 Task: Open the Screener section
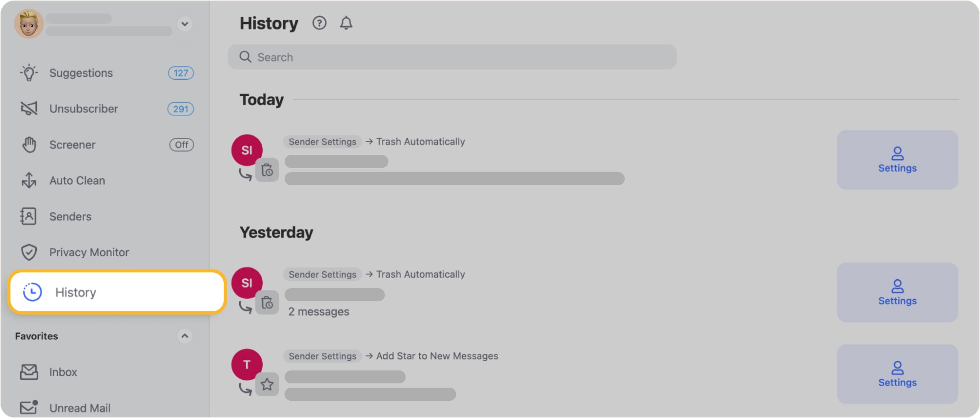[x=72, y=144]
